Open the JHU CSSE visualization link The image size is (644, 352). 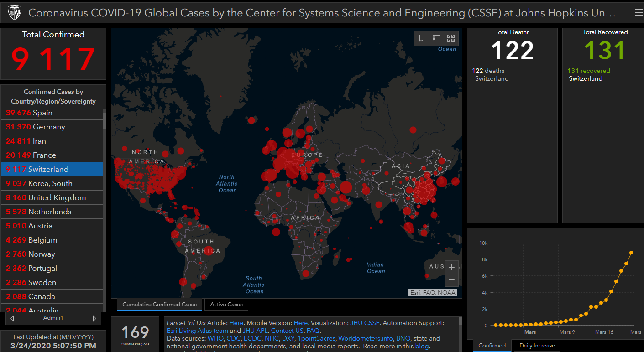[x=365, y=323]
